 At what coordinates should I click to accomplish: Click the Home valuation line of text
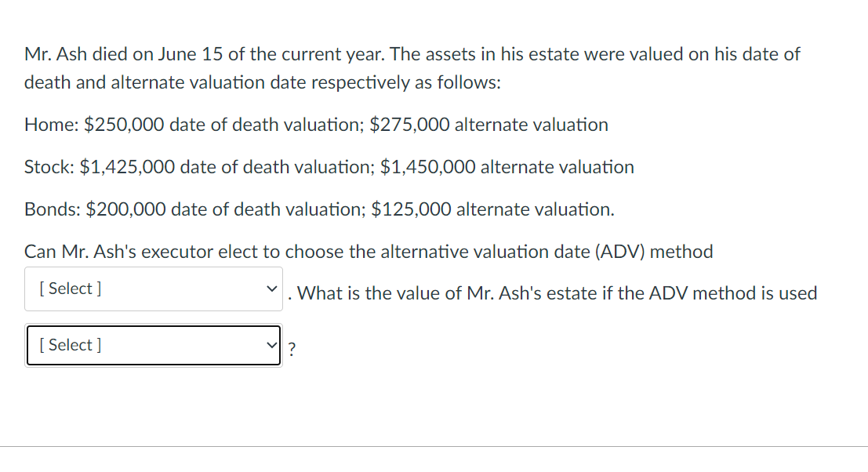pos(316,125)
